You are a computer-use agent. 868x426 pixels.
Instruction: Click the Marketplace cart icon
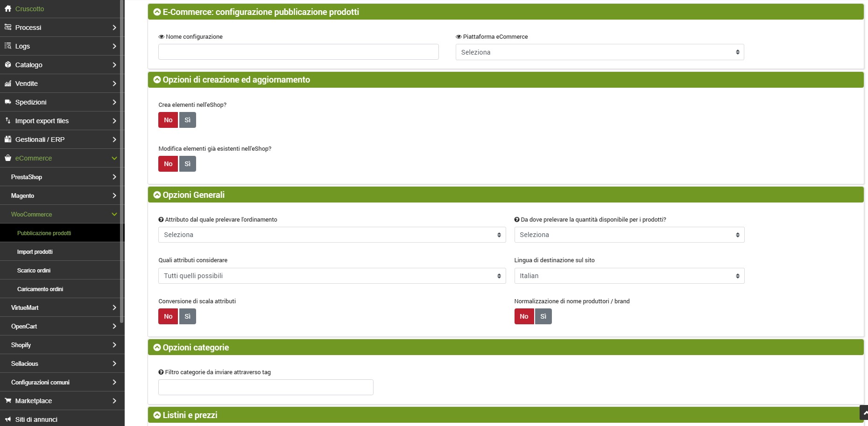point(7,401)
